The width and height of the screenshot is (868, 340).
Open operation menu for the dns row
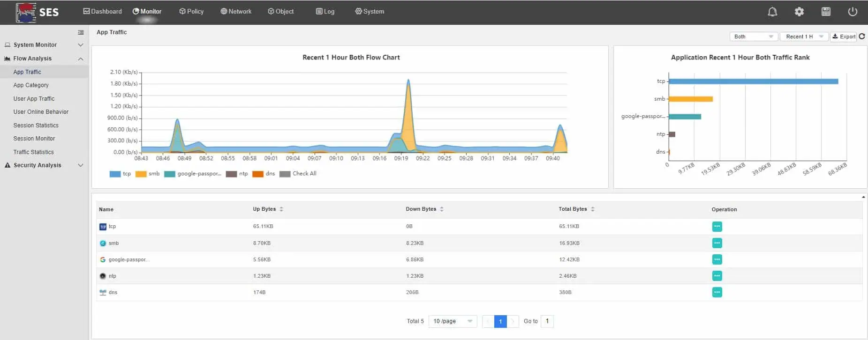click(x=717, y=292)
